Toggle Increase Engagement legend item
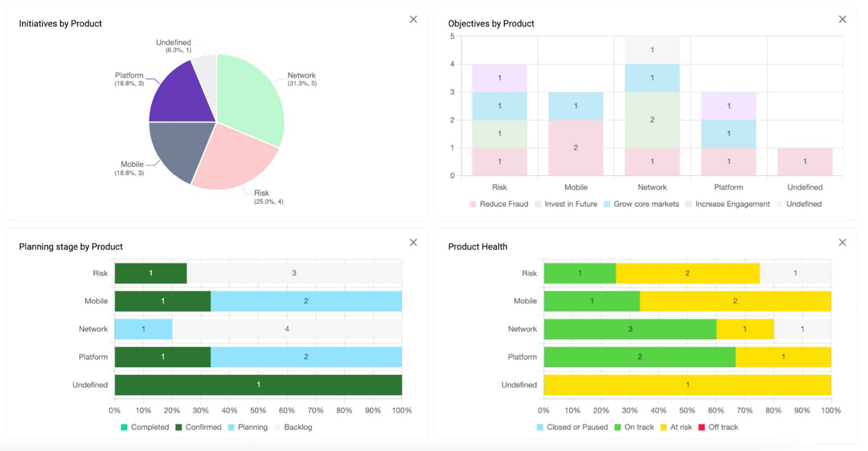The height and width of the screenshot is (451, 868). click(x=728, y=204)
